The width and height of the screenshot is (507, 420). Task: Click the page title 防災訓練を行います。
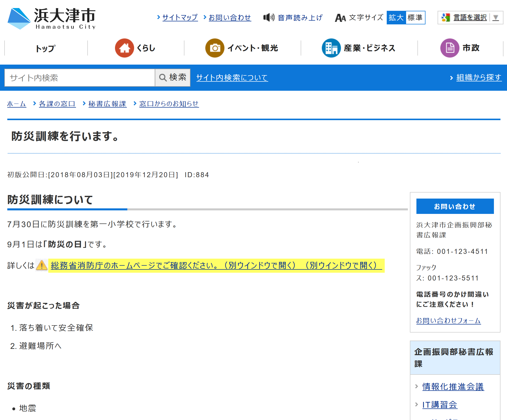click(65, 136)
